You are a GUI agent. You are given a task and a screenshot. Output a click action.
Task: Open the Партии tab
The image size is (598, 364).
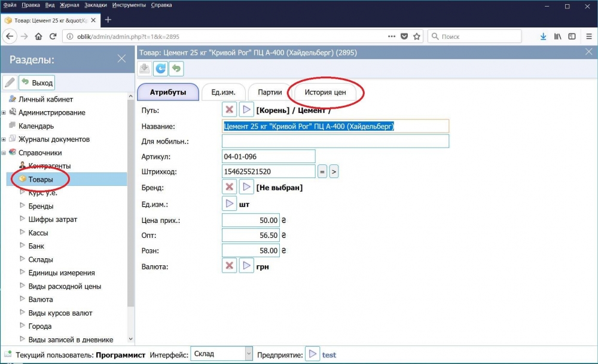[270, 92]
